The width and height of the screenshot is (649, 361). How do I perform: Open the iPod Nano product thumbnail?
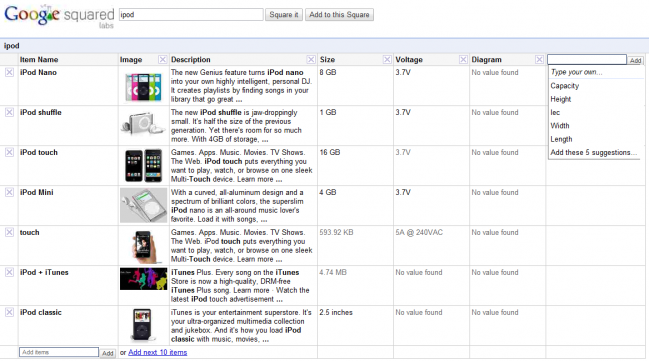pos(143,87)
